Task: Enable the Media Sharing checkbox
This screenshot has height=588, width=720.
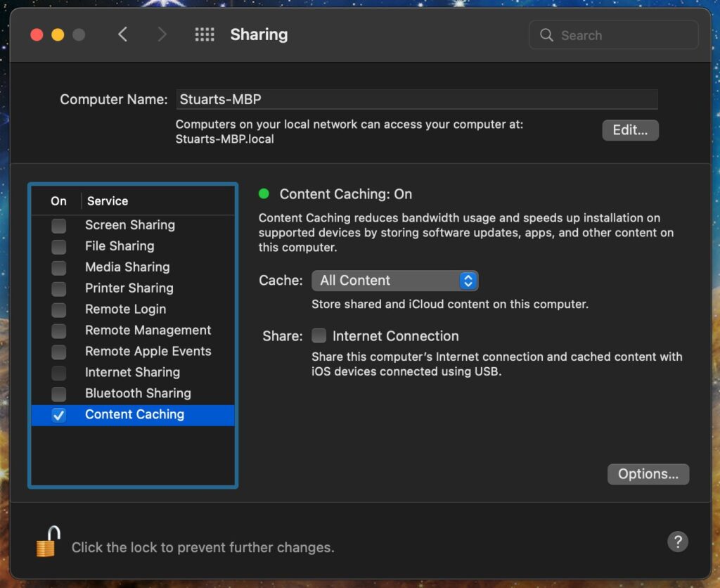Action: click(59, 268)
